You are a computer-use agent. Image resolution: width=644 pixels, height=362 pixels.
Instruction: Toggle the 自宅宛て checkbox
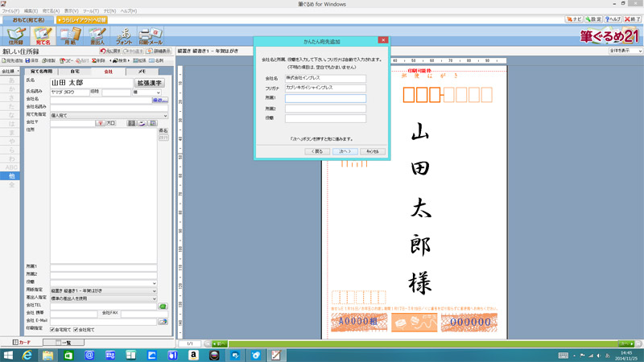pyautogui.click(x=53, y=330)
